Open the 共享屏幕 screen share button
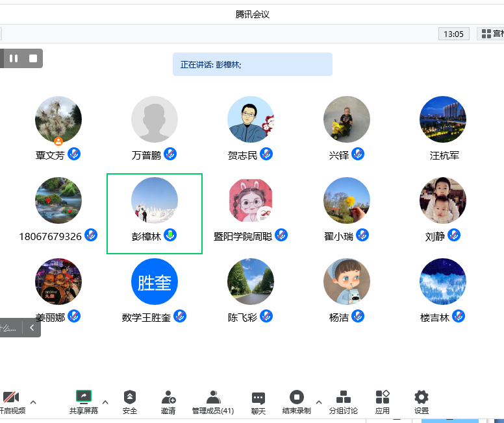Image resolution: width=504 pixels, height=423 pixels. [x=84, y=401]
